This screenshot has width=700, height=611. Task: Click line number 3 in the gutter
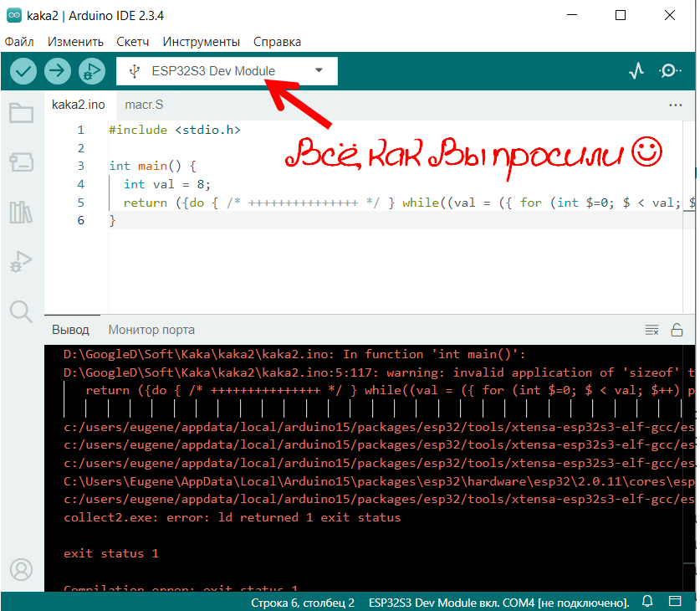point(81,167)
